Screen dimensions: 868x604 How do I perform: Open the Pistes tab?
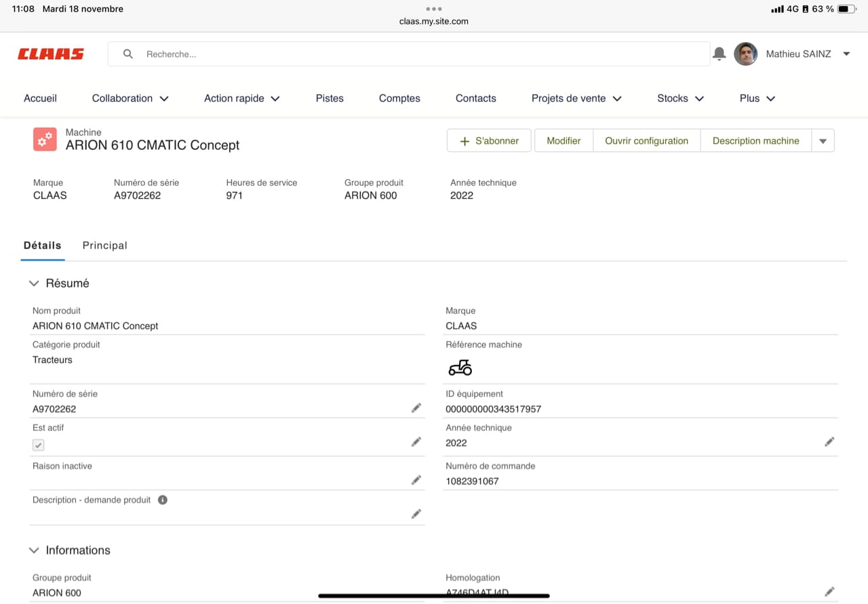coord(330,98)
